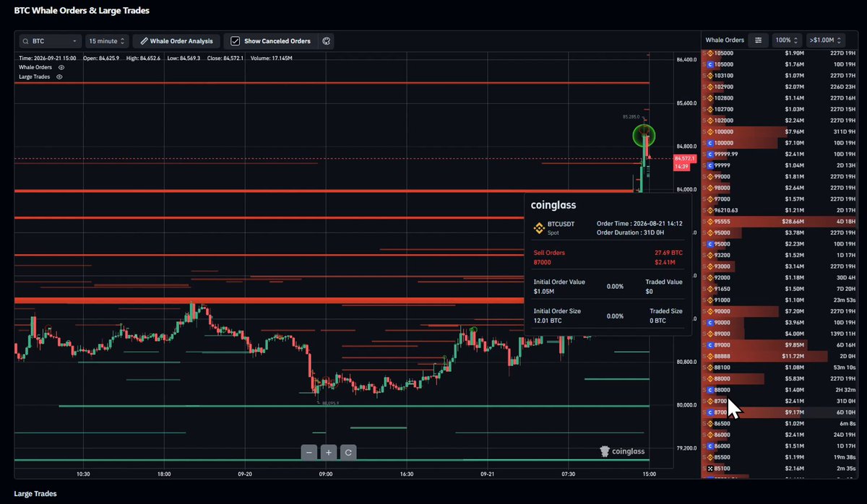Click the Coinbase icon on the 86000 $1.51M order
The height and width of the screenshot is (504, 867).
coord(709,446)
